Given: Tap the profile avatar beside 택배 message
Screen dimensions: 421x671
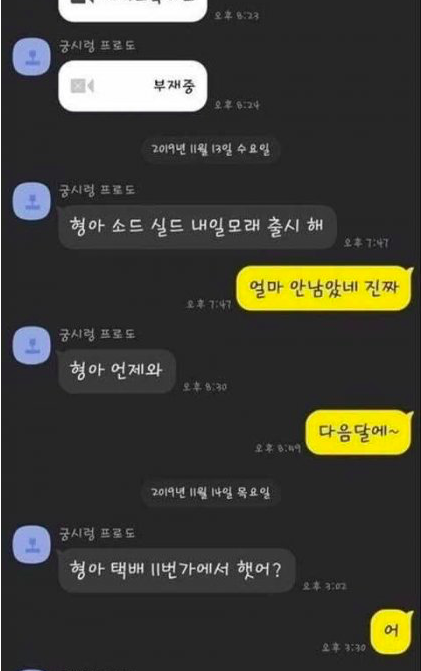Looking at the screenshot, I should pyautogui.click(x=32, y=544).
